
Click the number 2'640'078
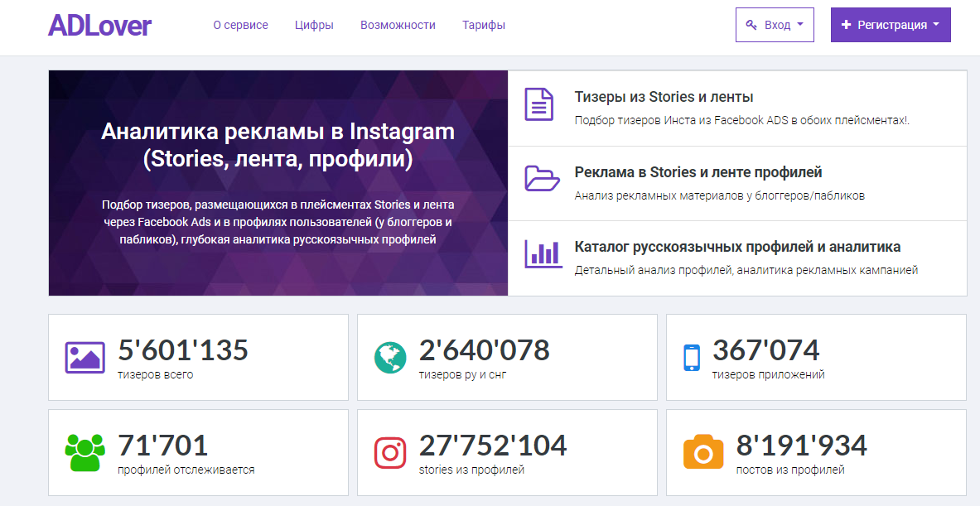click(485, 349)
